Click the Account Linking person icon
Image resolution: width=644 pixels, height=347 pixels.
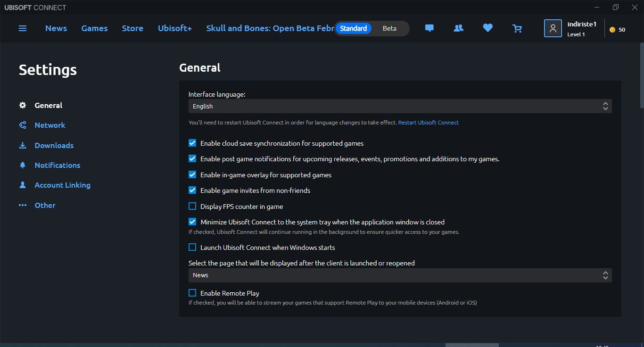pos(23,185)
